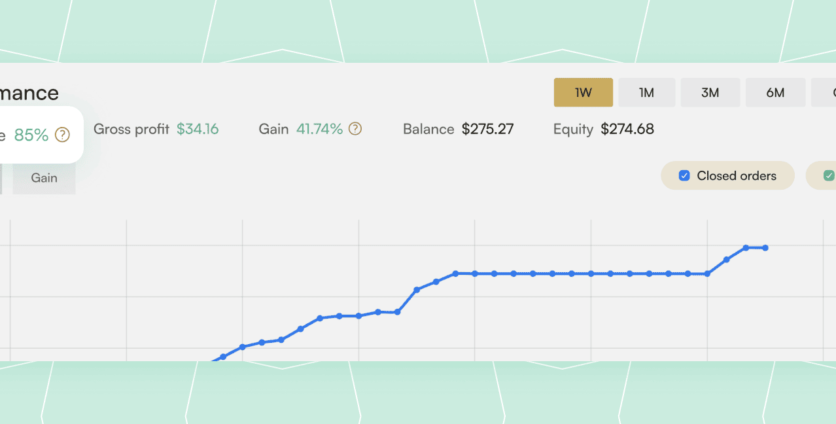
Task: Select the 1W time range tab
Action: click(x=583, y=93)
